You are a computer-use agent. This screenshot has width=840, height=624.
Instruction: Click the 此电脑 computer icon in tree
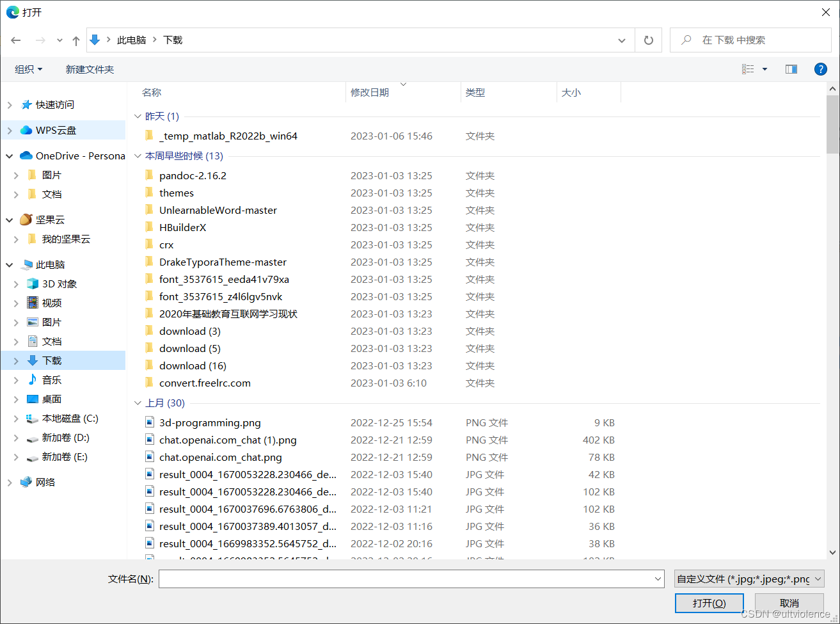pyautogui.click(x=26, y=264)
